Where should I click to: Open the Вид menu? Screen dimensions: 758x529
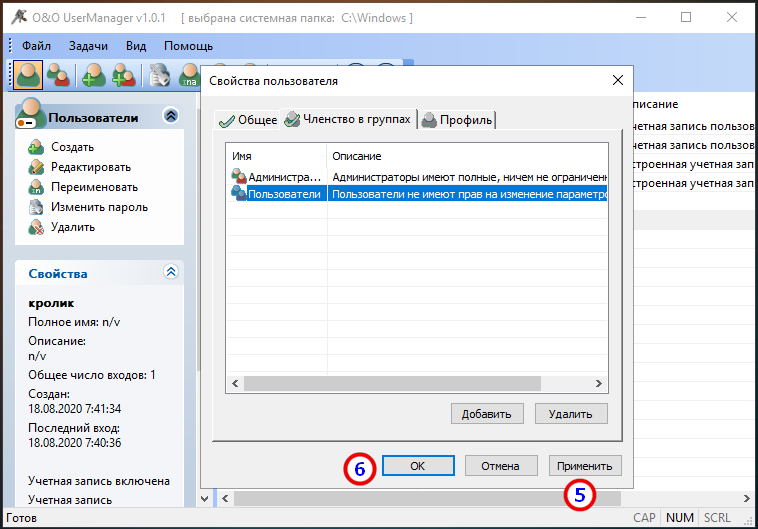coord(136,46)
